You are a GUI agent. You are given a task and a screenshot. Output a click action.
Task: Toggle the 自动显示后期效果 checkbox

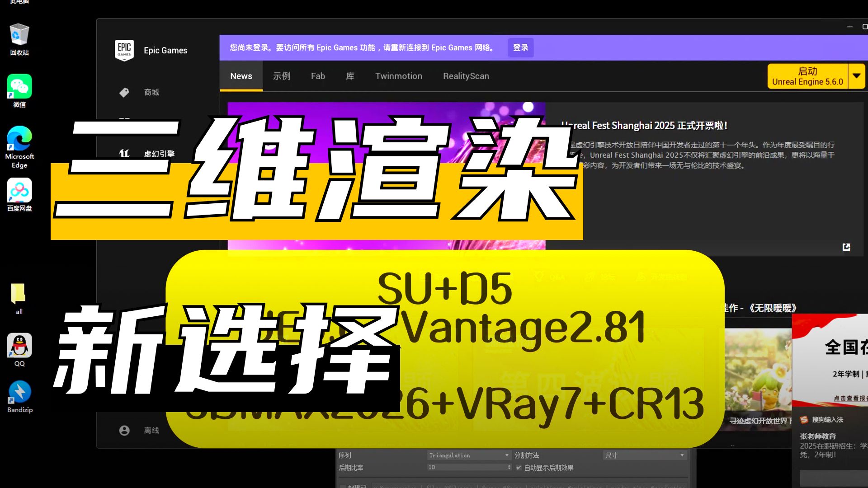[519, 468]
